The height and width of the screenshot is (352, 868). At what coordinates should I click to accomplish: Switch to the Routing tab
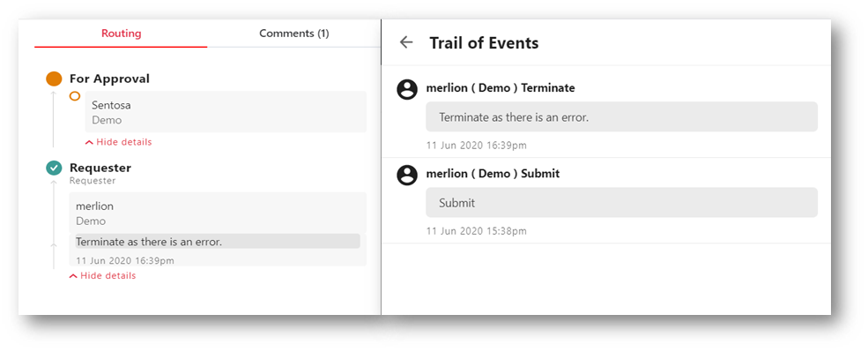click(x=122, y=34)
